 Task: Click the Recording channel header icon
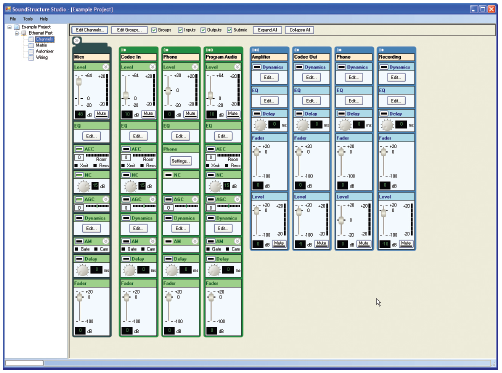point(382,50)
